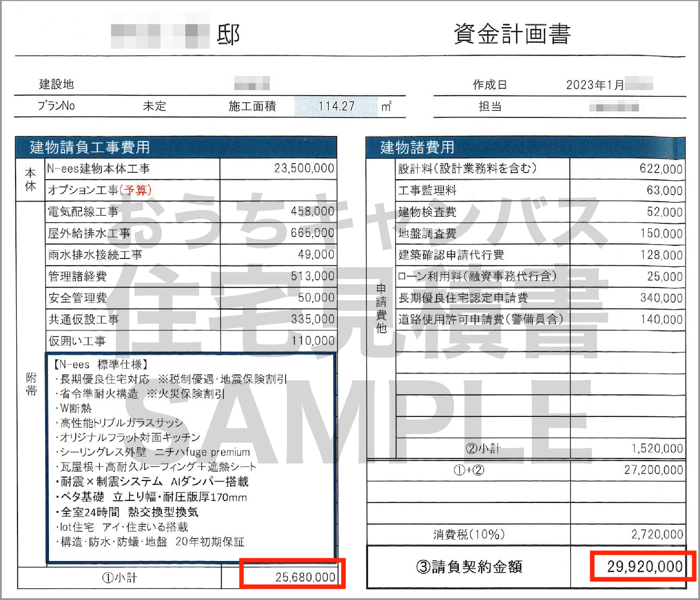This screenshot has width=700, height=600.
Task: Select the W断熱 spec line
Action: tap(73, 408)
